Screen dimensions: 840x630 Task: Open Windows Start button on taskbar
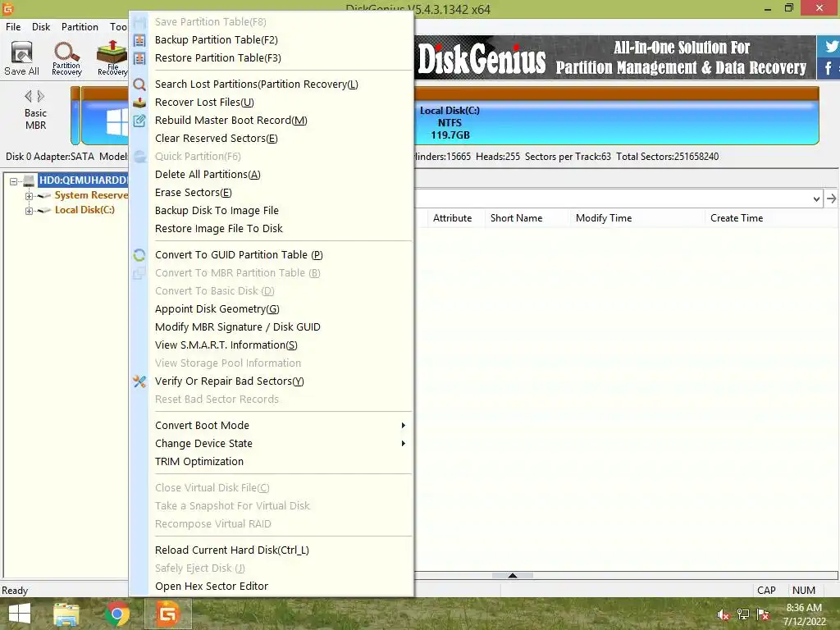click(x=20, y=614)
